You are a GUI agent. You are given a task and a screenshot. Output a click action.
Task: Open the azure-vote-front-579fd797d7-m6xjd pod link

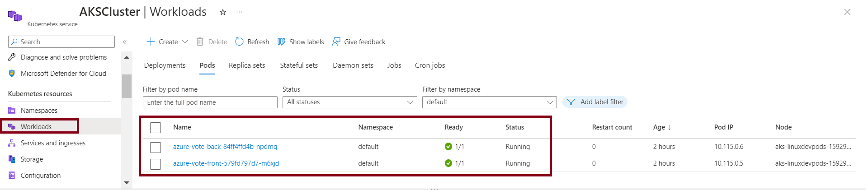tap(226, 163)
